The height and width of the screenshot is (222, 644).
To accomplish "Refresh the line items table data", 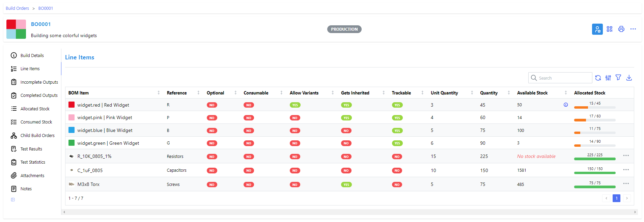I will pyautogui.click(x=598, y=78).
